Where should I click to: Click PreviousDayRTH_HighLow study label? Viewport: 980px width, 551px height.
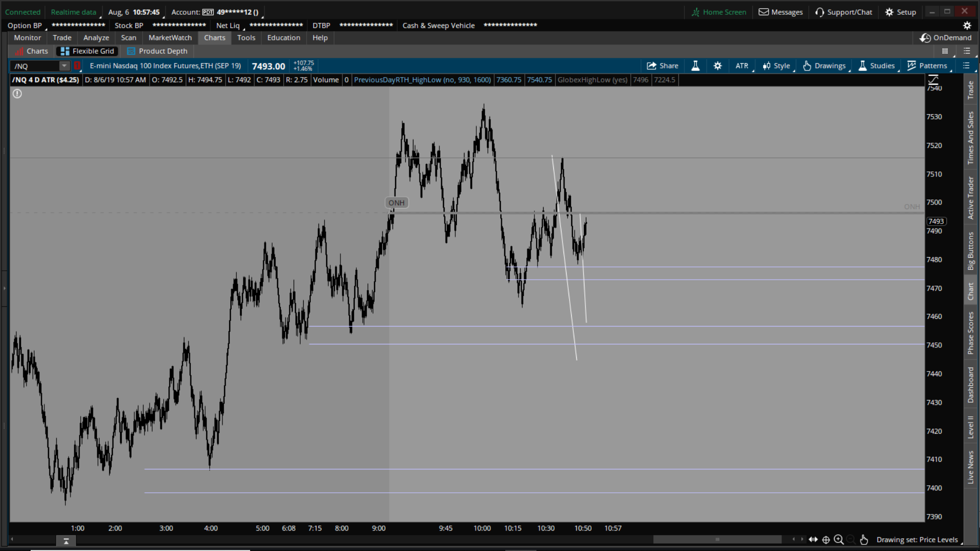coord(422,80)
